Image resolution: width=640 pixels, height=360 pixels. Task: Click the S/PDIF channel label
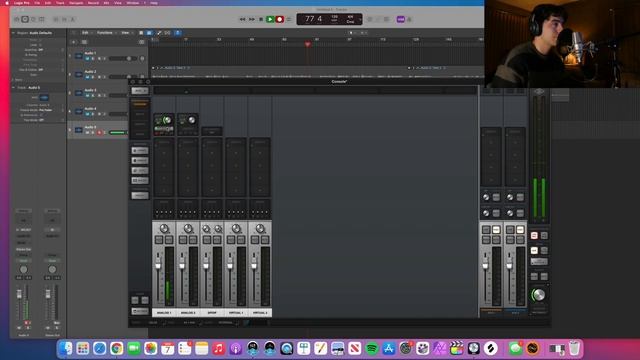(212, 313)
